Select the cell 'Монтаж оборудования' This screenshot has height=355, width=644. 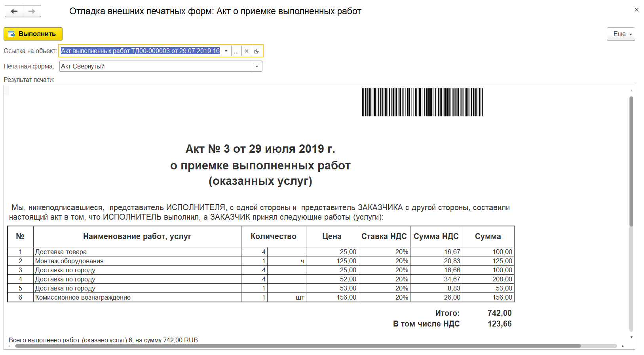(x=137, y=261)
